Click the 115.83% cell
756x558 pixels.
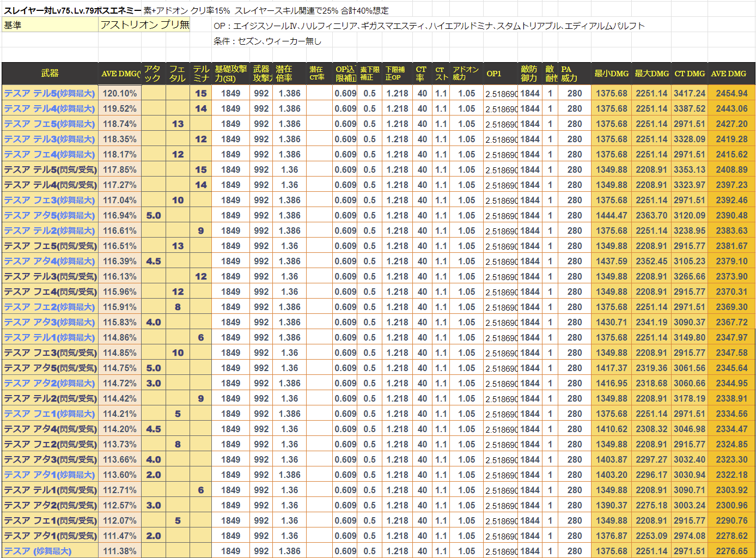coord(120,322)
